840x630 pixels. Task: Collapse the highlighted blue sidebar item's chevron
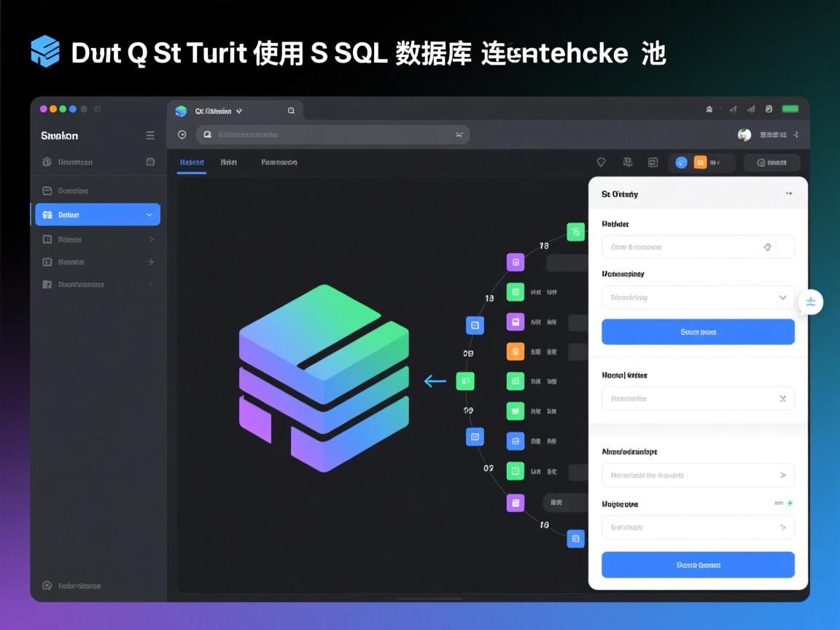tap(149, 214)
